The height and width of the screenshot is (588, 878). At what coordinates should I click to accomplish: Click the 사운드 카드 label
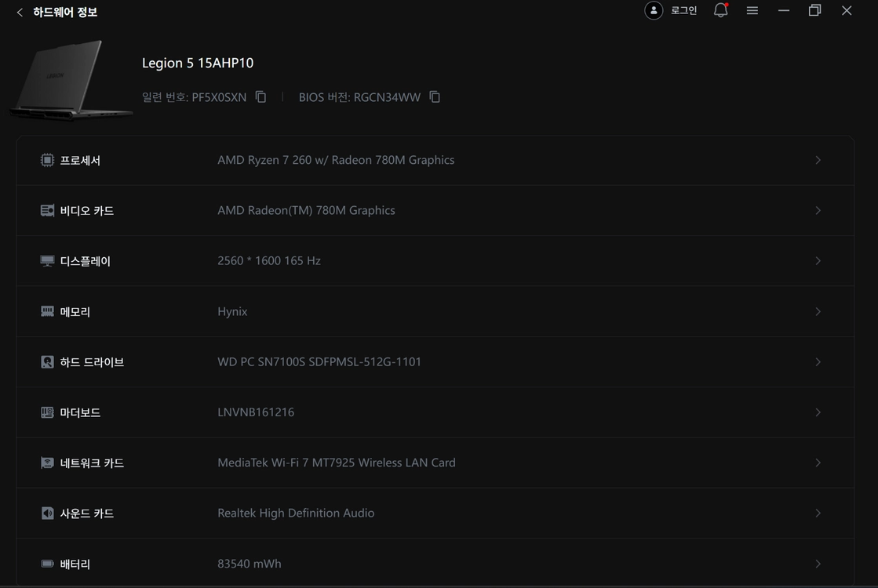point(87,513)
